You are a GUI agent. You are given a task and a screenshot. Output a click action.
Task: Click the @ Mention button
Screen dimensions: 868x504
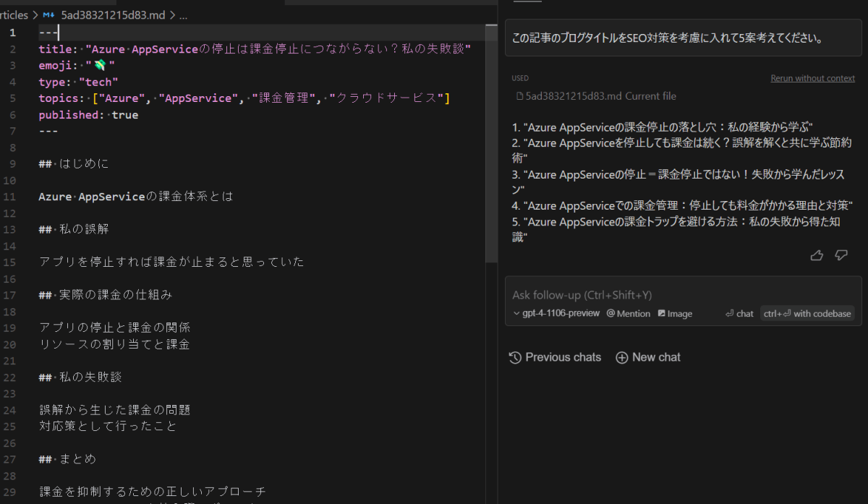pyautogui.click(x=629, y=313)
